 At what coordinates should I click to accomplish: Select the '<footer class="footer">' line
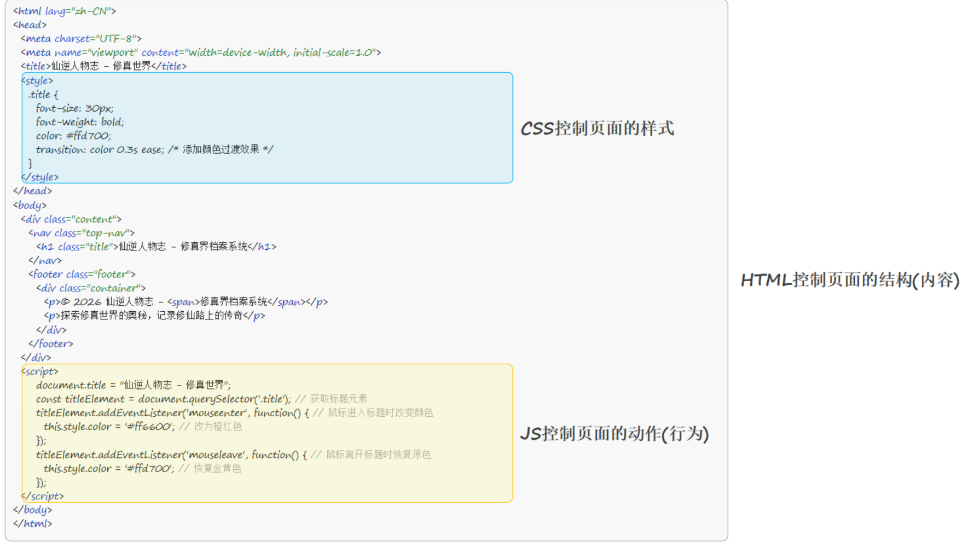point(82,274)
